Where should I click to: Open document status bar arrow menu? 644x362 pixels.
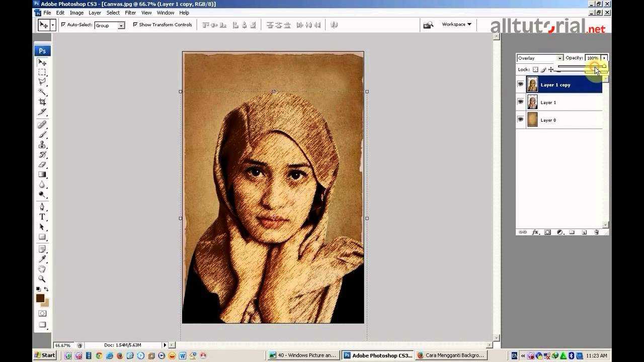tap(165, 345)
